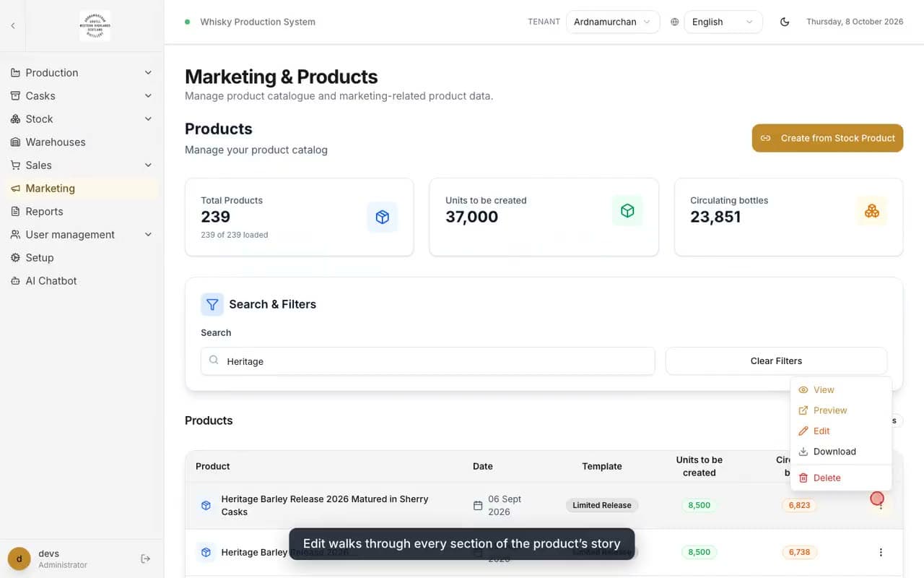
Task: Click the distillery logo in the sidebar
Action: [x=95, y=25]
